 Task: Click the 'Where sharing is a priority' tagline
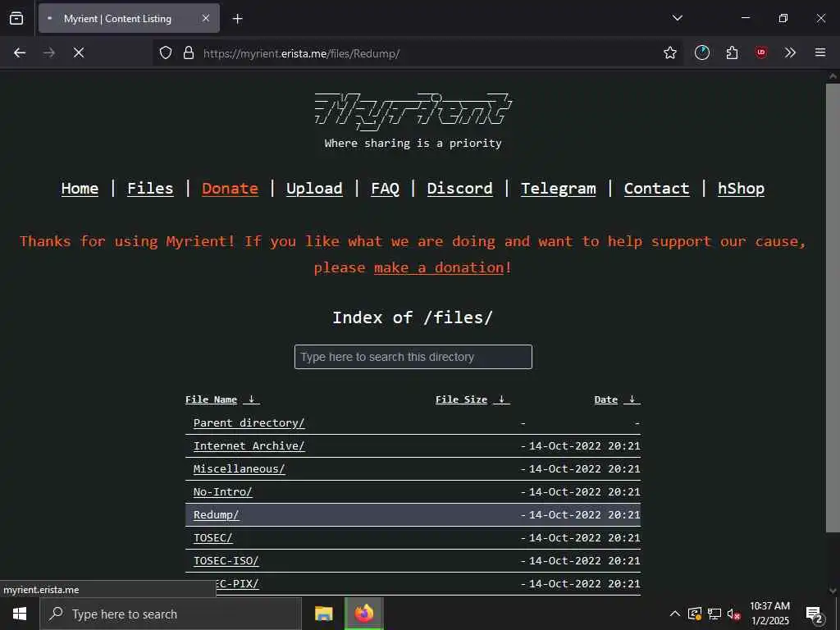(x=413, y=143)
